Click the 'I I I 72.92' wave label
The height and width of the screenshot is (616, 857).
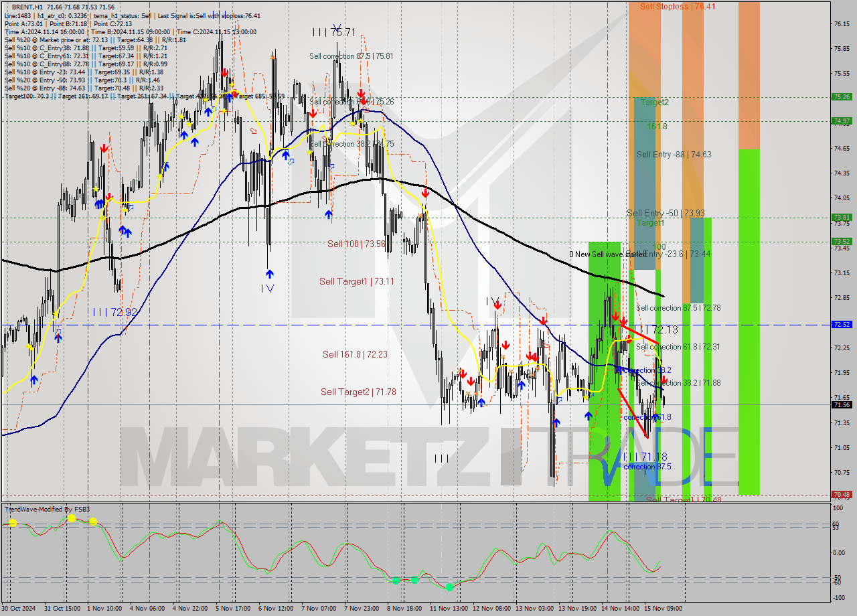click(x=114, y=312)
